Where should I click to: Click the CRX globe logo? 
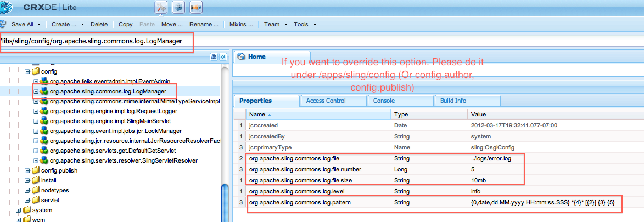5,7
